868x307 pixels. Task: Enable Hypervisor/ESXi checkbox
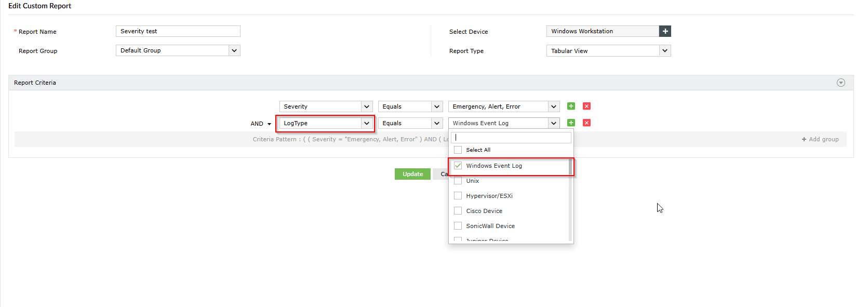tap(458, 196)
